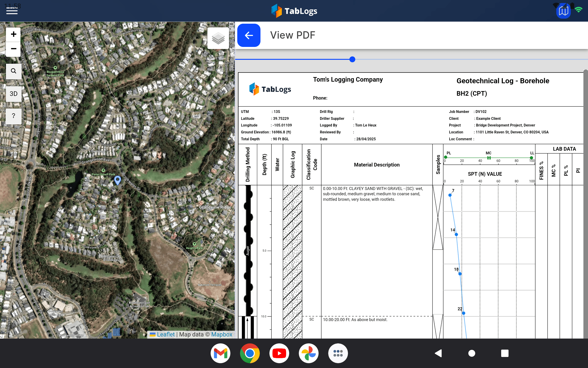
Task: Zoom out on the map
Action: pos(13,49)
